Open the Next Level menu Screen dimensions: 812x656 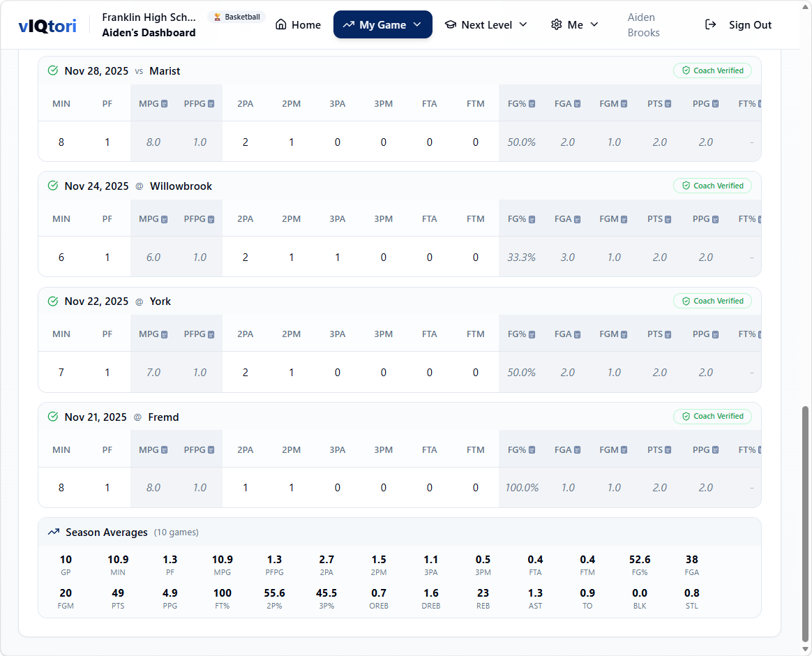pos(486,24)
